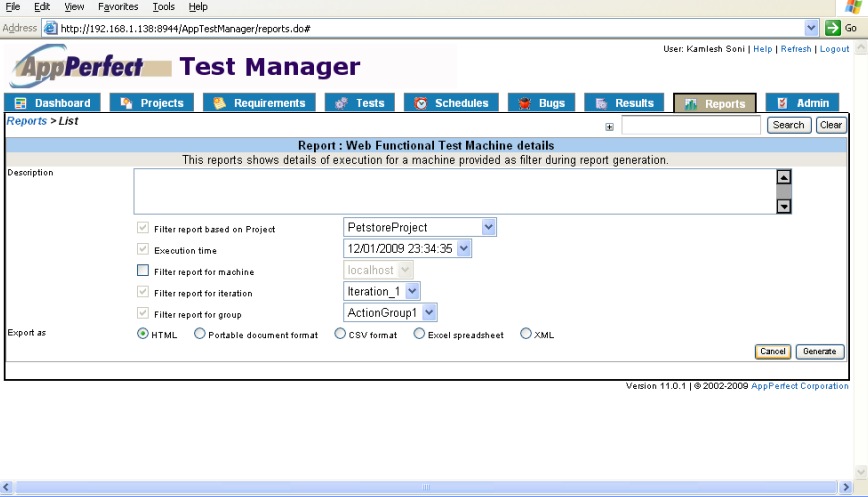Click the page icon in address bar
This screenshot has height=497, width=868.
50,28
